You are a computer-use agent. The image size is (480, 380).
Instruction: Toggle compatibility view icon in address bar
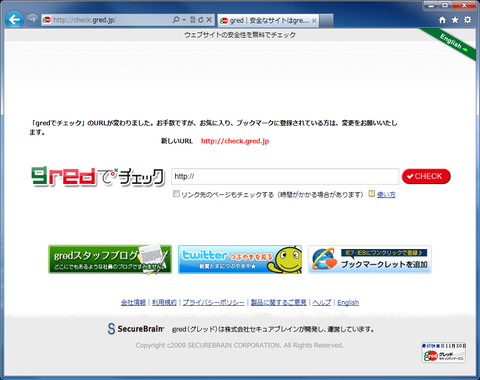193,20
